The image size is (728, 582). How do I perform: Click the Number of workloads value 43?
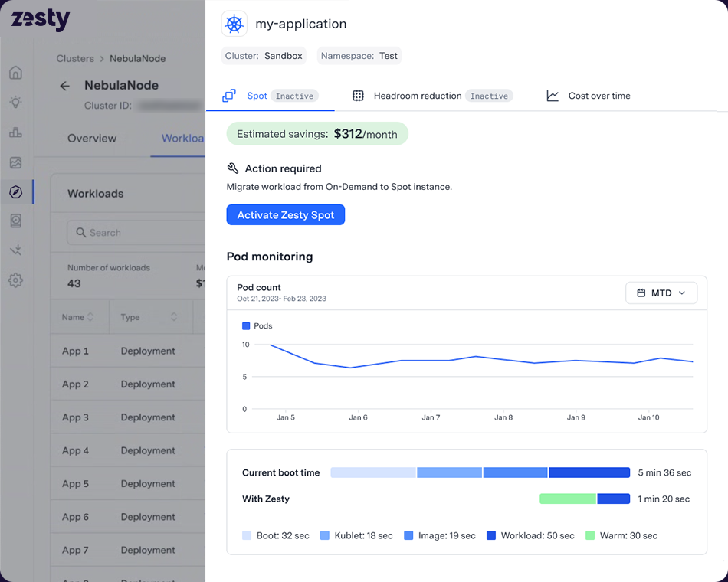click(74, 283)
